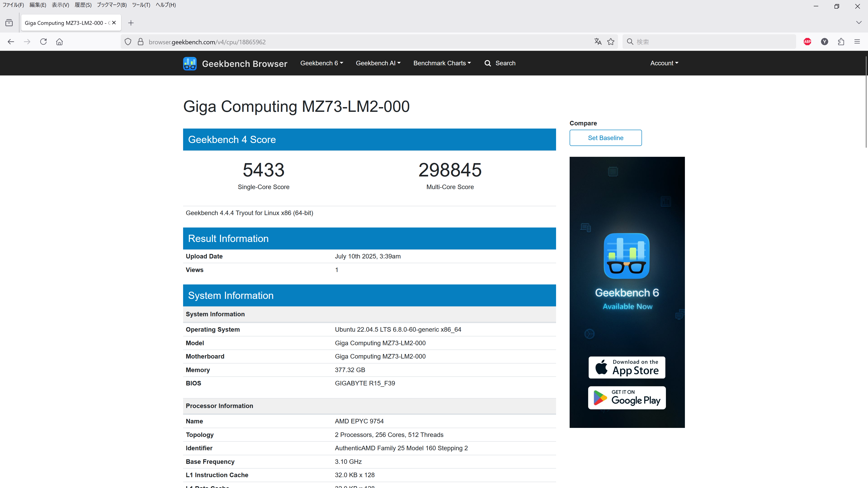Click the Search link in navbar
The height and width of the screenshot is (488, 868).
(x=500, y=63)
